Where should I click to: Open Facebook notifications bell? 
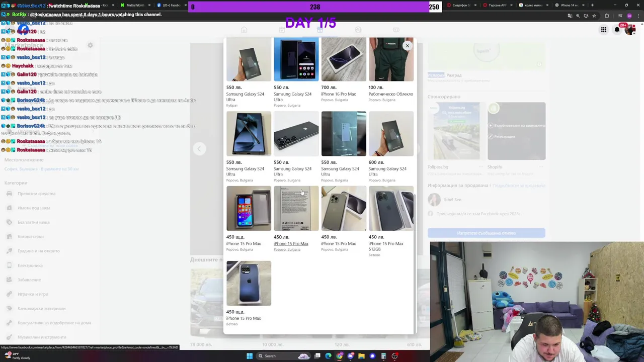(x=617, y=30)
